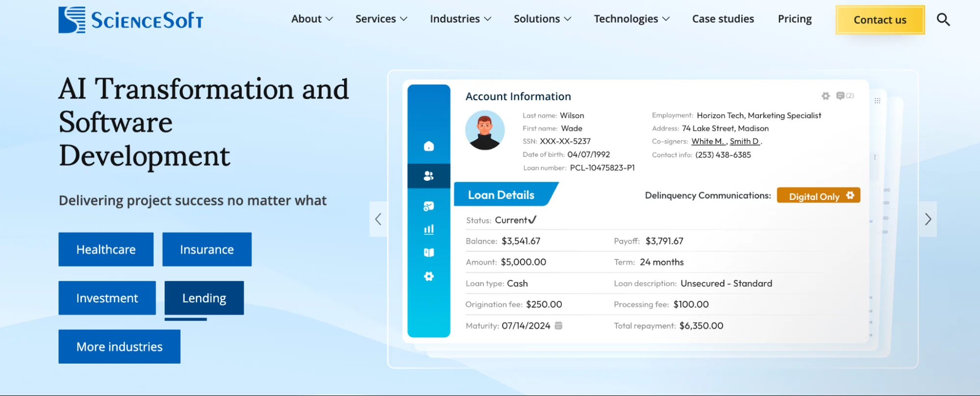The height and width of the screenshot is (396, 980).
Task: Expand the Solutions menu
Action: 543,19
